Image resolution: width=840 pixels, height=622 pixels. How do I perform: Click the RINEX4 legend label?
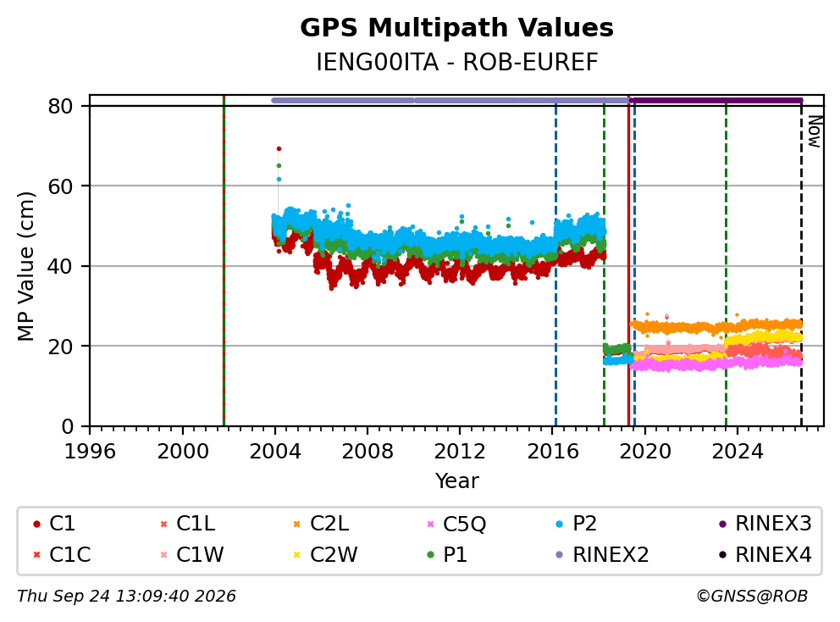(774, 555)
